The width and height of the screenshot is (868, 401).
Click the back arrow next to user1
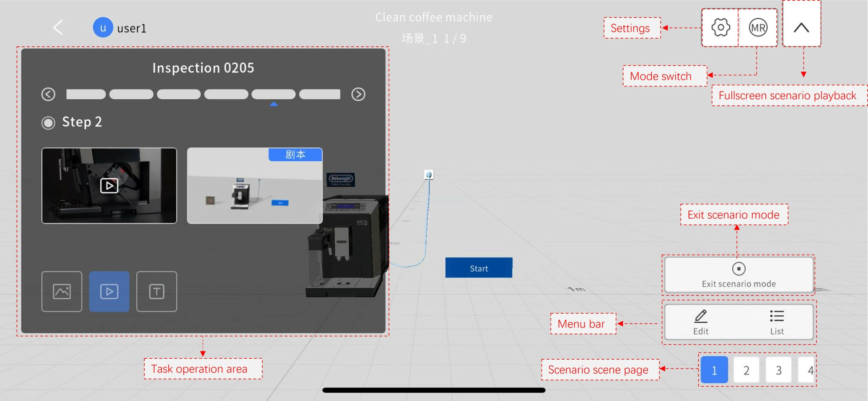click(58, 28)
